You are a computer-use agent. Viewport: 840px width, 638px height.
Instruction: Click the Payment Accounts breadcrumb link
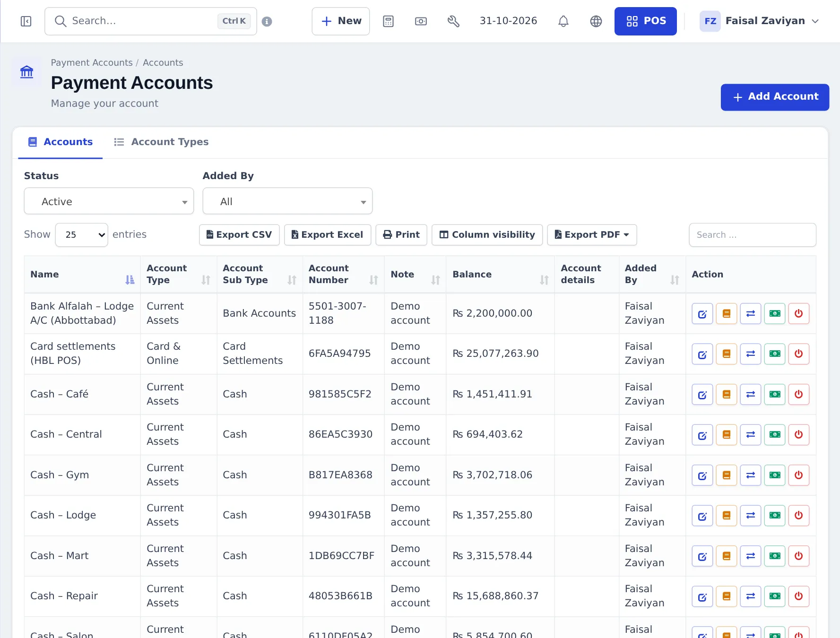[x=92, y=63]
